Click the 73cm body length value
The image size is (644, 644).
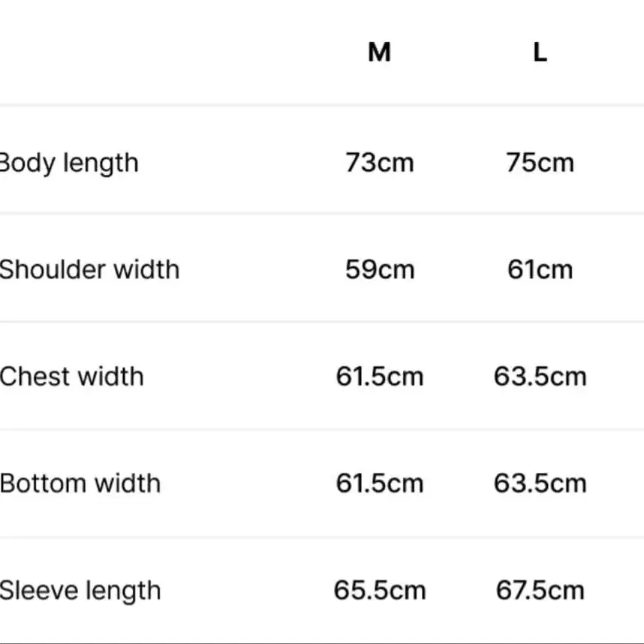(x=379, y=163)
